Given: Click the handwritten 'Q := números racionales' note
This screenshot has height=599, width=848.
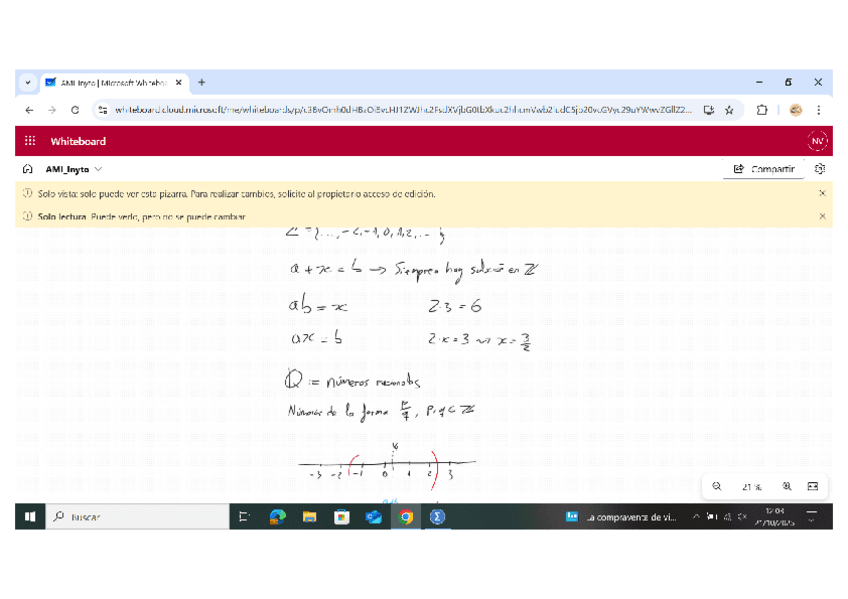Looking at the screenshot, I should 353,381.
